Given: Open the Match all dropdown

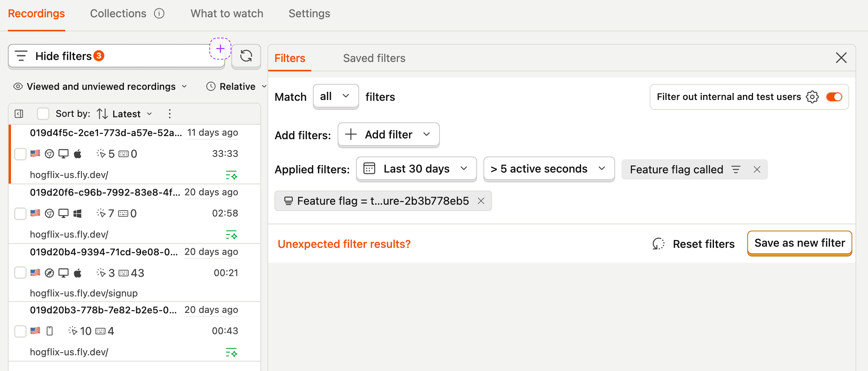Looking at the screenshot, I should [336, 96].
